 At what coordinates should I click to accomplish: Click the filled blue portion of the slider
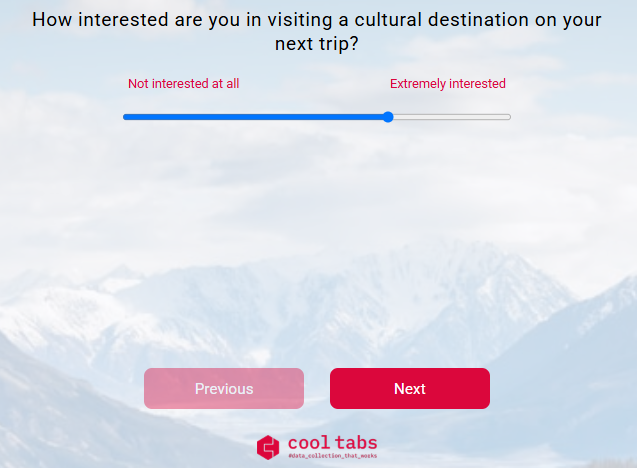coord(254,117)
